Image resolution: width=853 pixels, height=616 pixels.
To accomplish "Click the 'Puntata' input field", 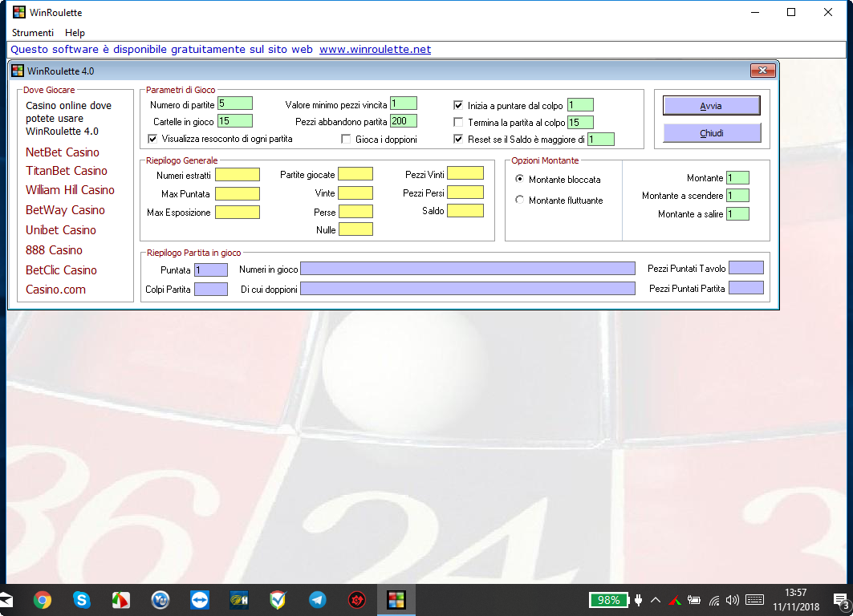I will 211,269.
